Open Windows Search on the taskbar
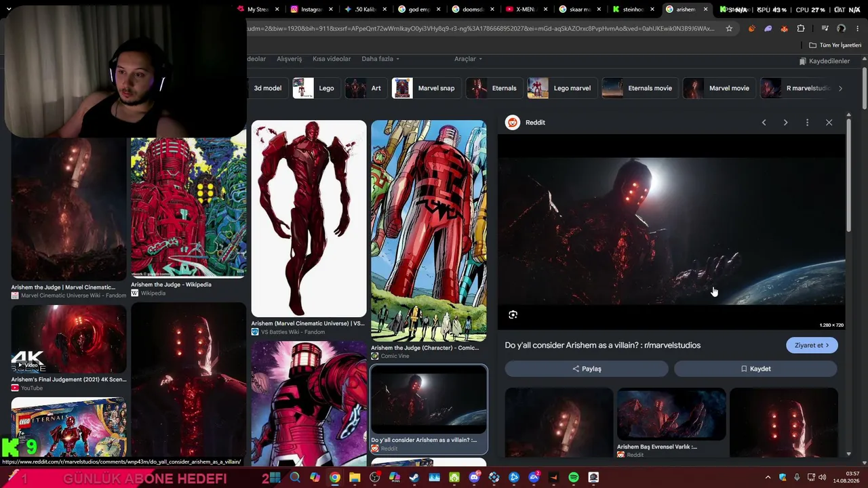Image resolution: width=868 pixels, height=488 pixels. tap(295, 478)
